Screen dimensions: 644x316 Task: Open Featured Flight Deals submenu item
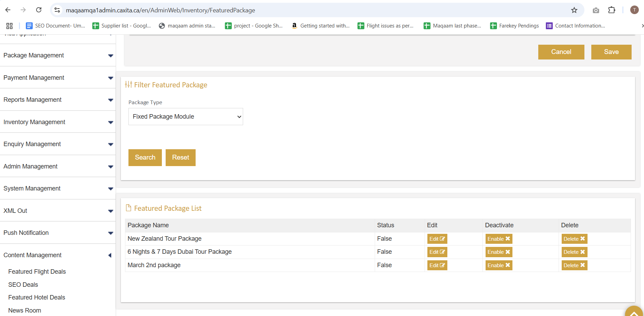tap(37, 272)
